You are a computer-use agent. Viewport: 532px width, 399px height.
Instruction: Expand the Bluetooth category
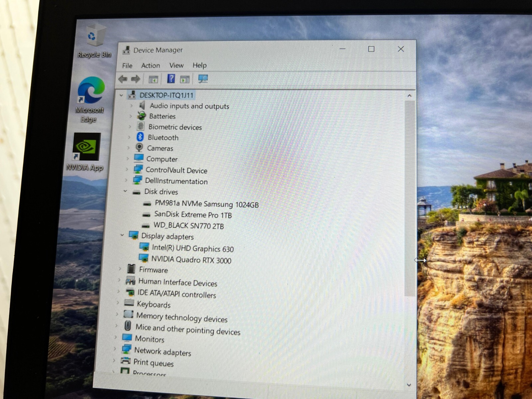(x=129, y=137)
